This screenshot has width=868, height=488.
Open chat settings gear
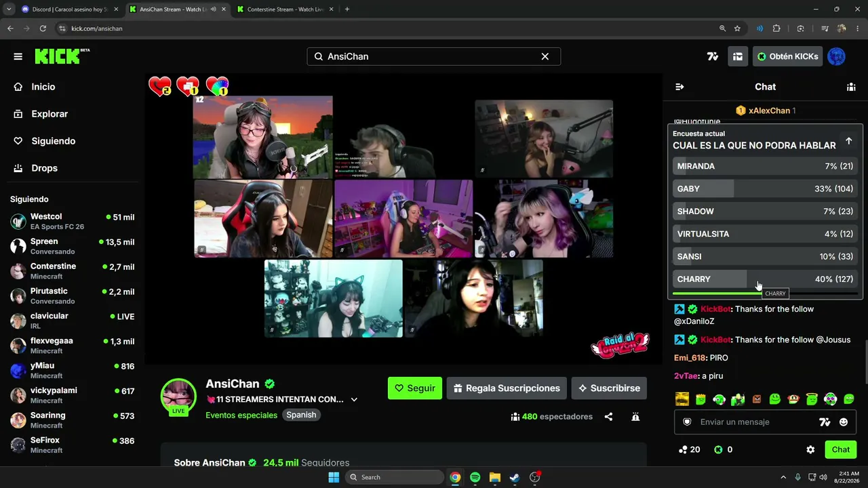810,449
